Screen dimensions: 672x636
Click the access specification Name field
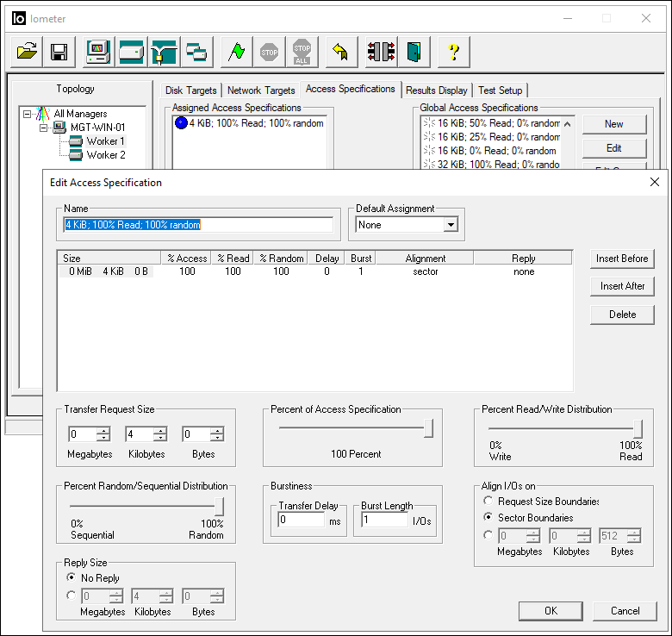coord(198,225)
